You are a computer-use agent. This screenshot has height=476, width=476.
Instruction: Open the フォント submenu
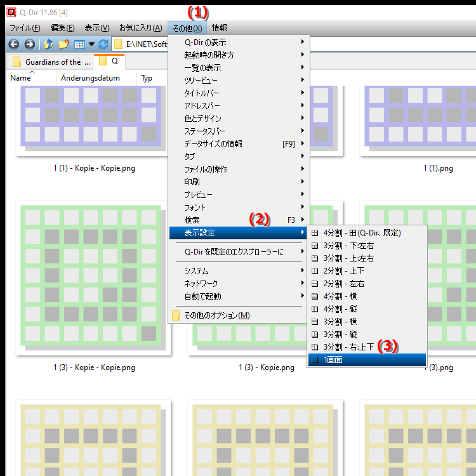point(239,208)
